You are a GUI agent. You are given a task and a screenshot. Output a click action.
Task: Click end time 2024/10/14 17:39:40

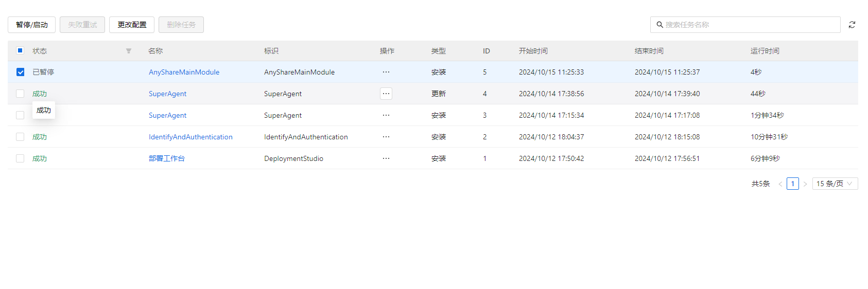pos(667,94)
